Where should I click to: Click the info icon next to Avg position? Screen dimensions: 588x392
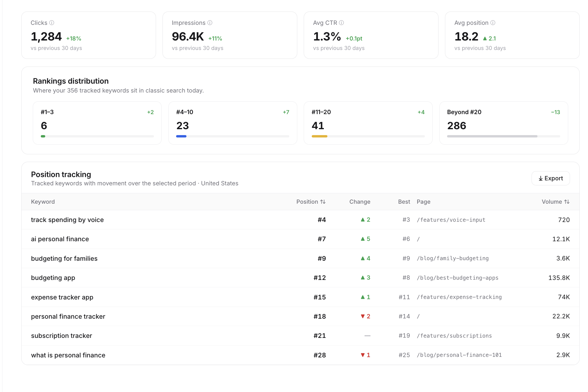tap(493, 23)
